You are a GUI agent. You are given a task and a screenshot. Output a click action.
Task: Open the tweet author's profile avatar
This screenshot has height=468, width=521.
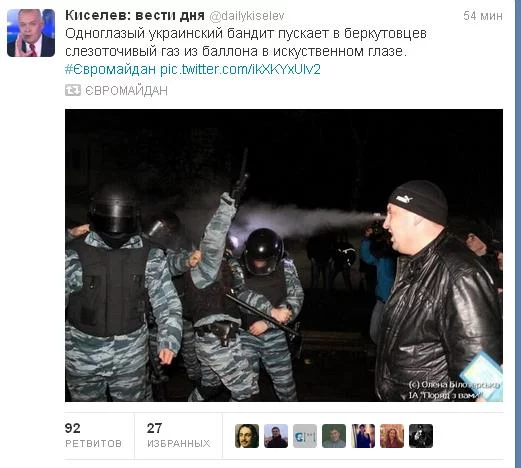click(31, 33)
